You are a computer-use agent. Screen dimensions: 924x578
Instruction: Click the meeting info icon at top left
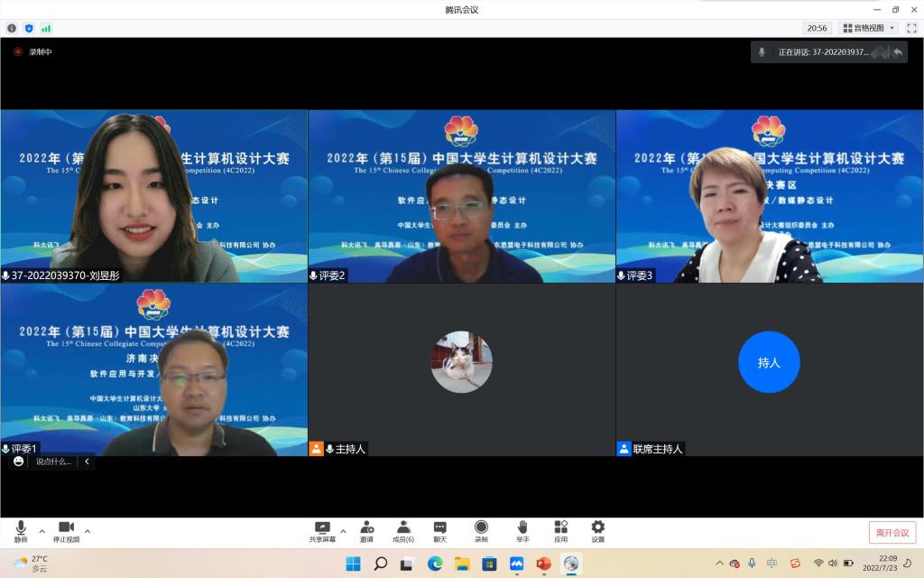click(12, 28)
